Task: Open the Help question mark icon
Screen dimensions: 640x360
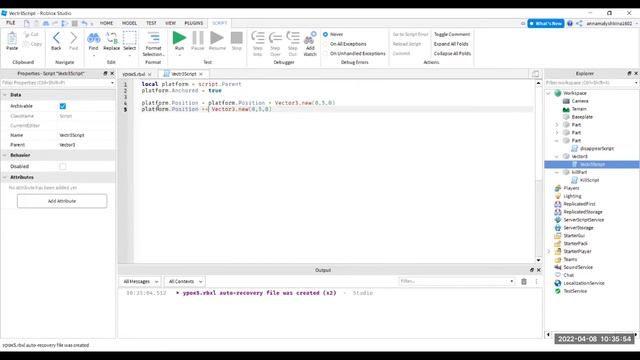Action: (x=570, y=23)
